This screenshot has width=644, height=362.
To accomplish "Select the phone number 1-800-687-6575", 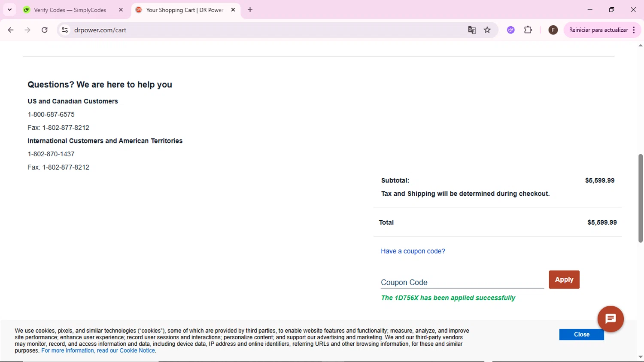I will click(x=51, y=115).
